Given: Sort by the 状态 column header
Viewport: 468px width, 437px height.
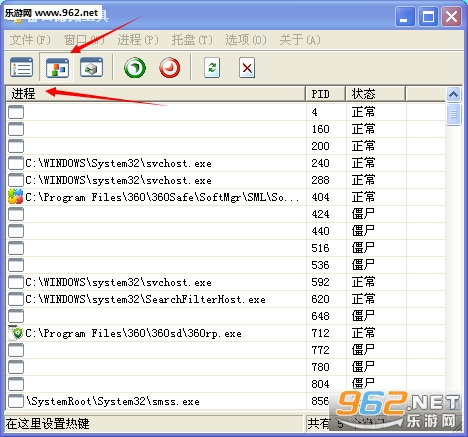Looking at the screenshot, I should click(x=376, y=94).
